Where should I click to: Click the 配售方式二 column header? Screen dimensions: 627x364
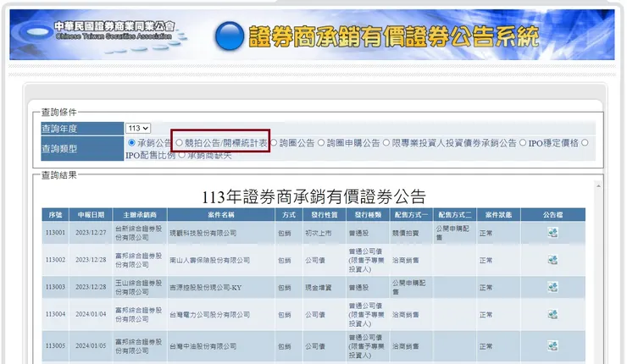455,214
